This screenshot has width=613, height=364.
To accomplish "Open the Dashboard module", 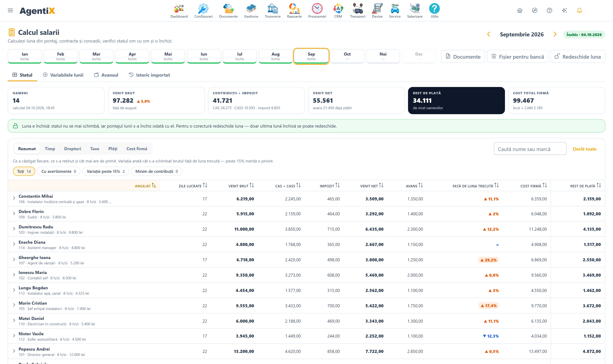I will [x=179, y=11].
